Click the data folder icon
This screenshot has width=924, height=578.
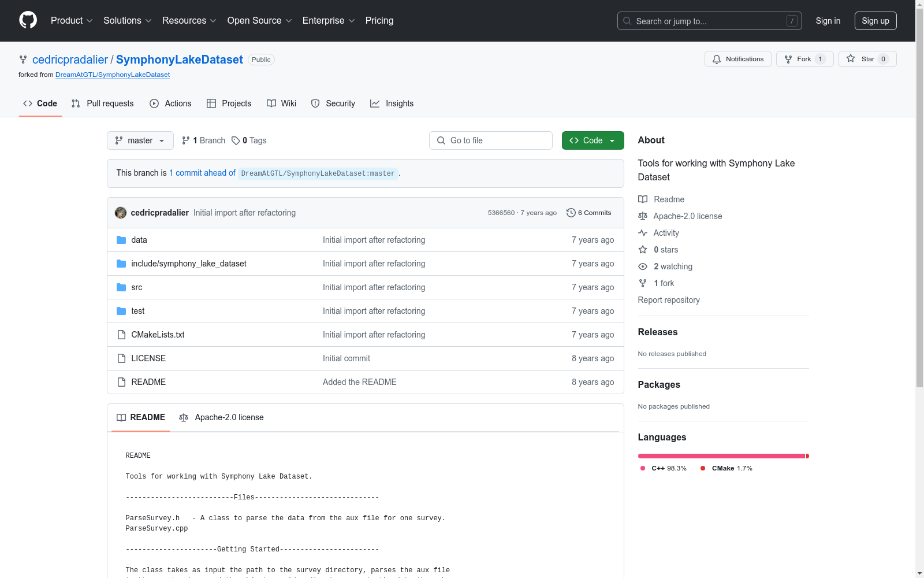pyautogui.click(x=121, y=240)
